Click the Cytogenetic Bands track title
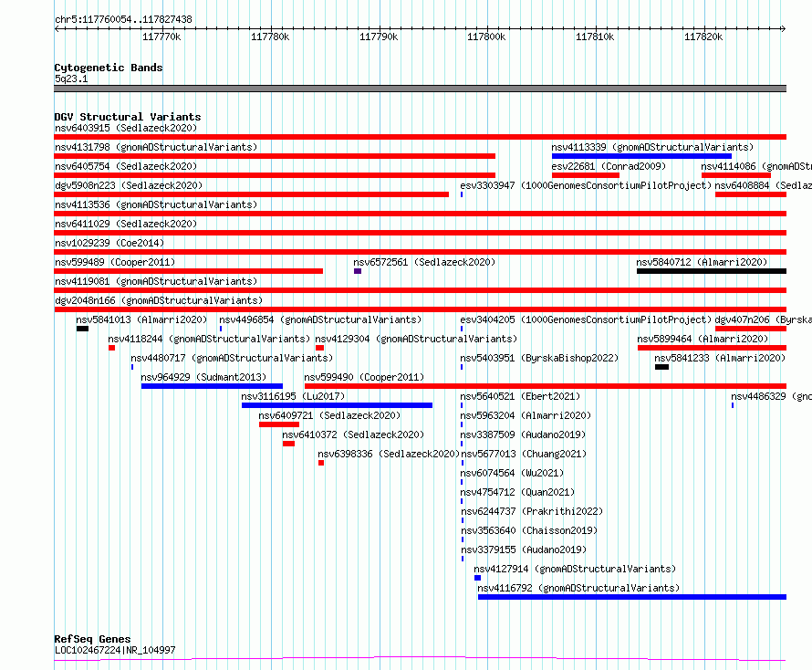This screenshot has width=812, height=670. click(x=109, y=68)
